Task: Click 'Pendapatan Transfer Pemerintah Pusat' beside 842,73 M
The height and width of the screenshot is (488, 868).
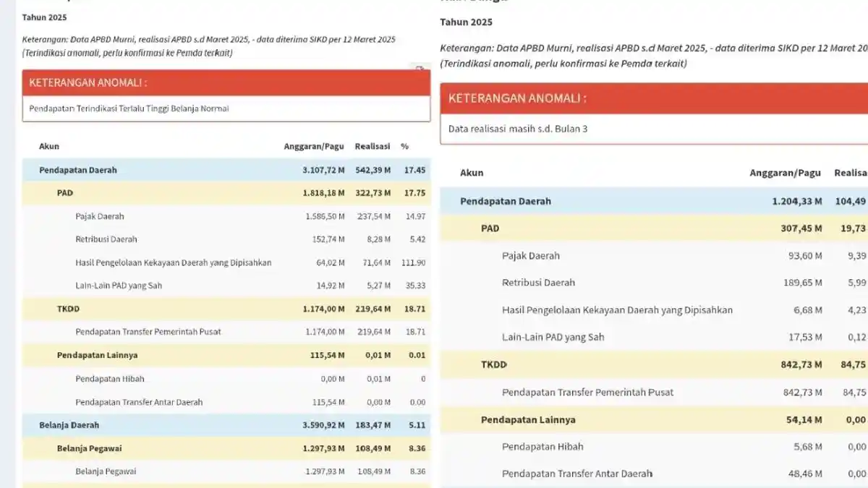Action: tap(587, 392)
